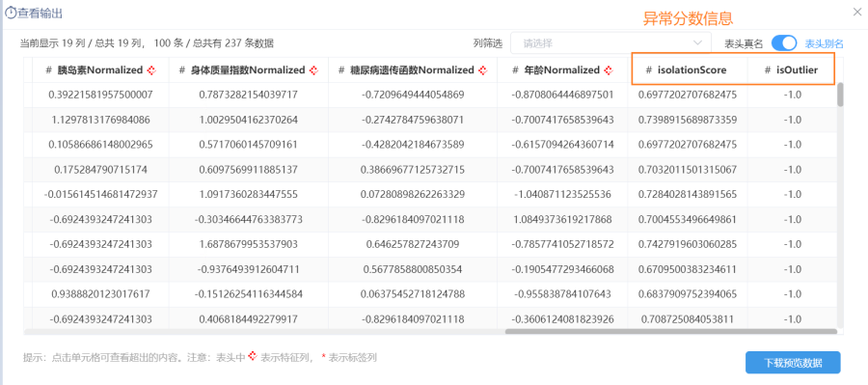Click cell 0.39221581957500007

coord(100,95)
